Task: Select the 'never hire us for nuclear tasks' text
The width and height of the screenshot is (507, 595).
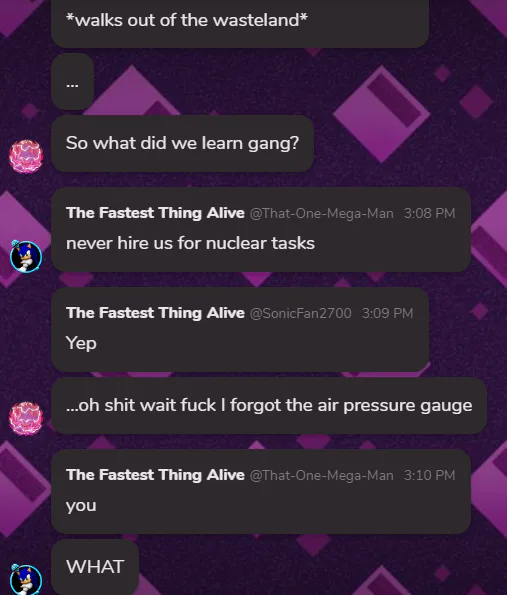Action: [x=191, y=243]
